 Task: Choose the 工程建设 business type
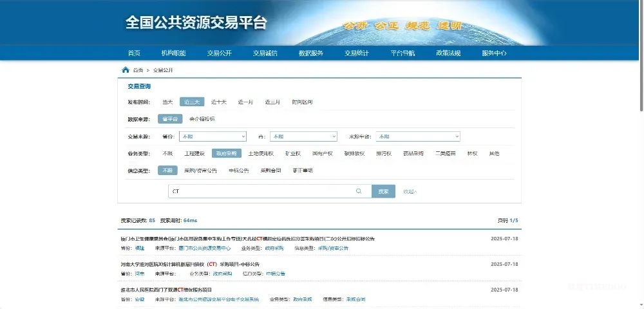pos(194,153)
